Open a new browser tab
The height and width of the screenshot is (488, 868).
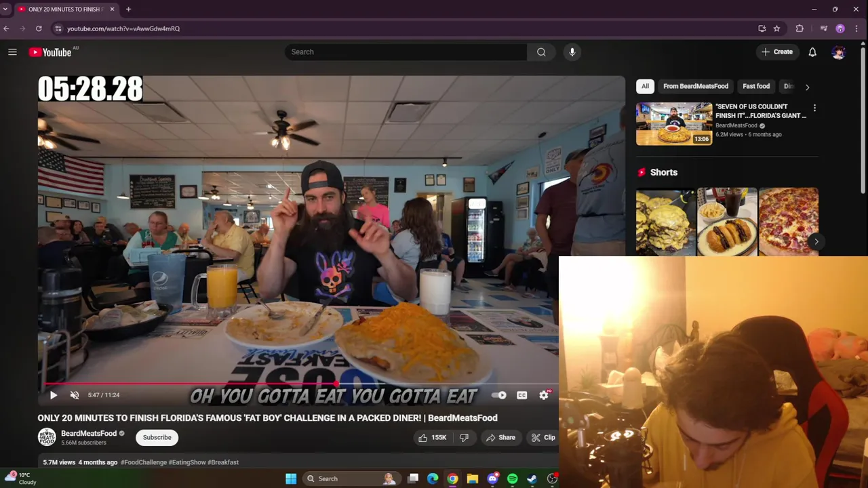tap(128, 9)
